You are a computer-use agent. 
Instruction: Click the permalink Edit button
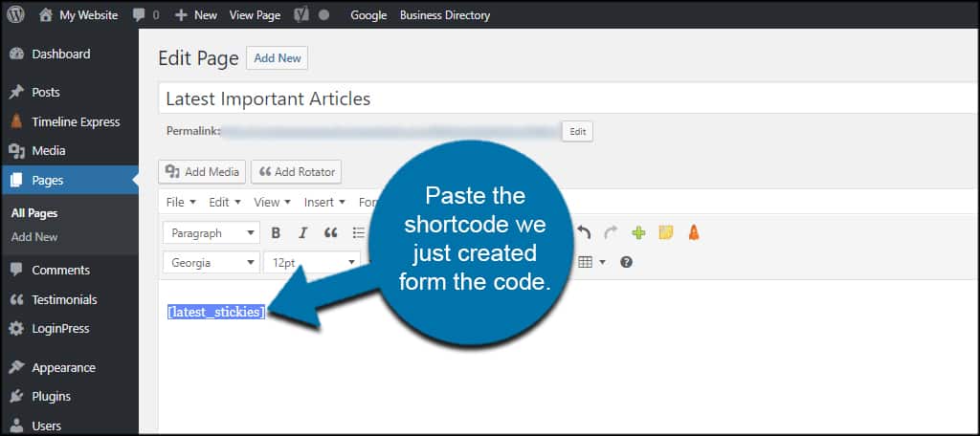click(x=577, y=132)
